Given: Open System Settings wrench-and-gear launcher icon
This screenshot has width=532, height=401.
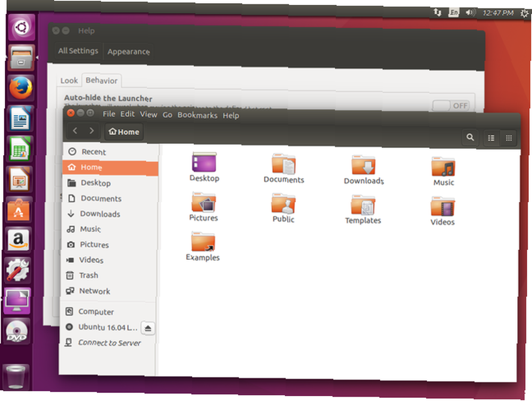Looking at the screenshot, I should coord(18,271).
